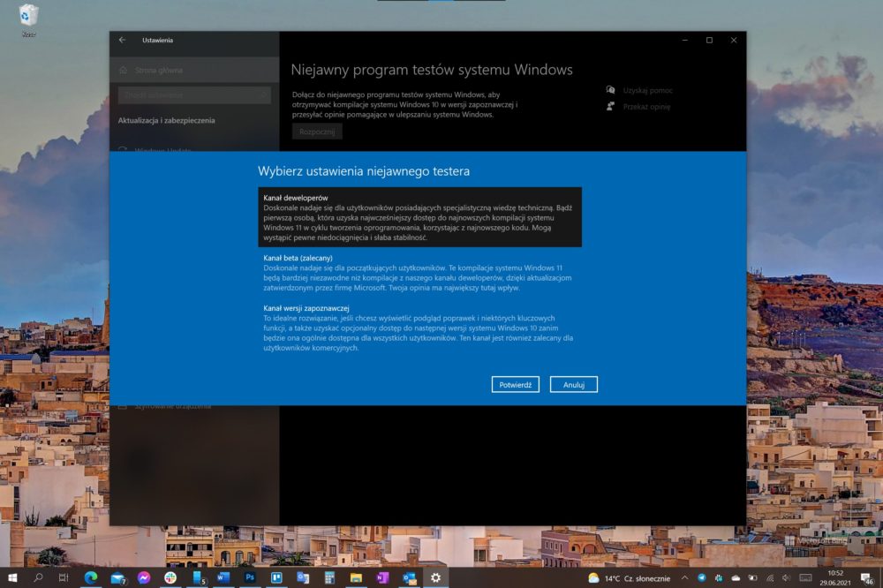The image size is (883, 588).
Task: Click the settings search field in sidebar
Action: (194, 95)
